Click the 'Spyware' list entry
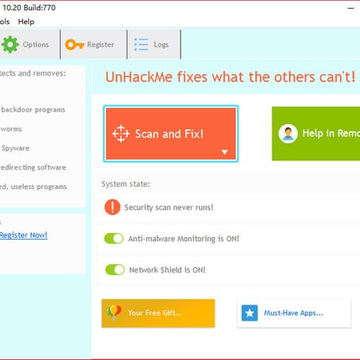 (x=15, y=148)
